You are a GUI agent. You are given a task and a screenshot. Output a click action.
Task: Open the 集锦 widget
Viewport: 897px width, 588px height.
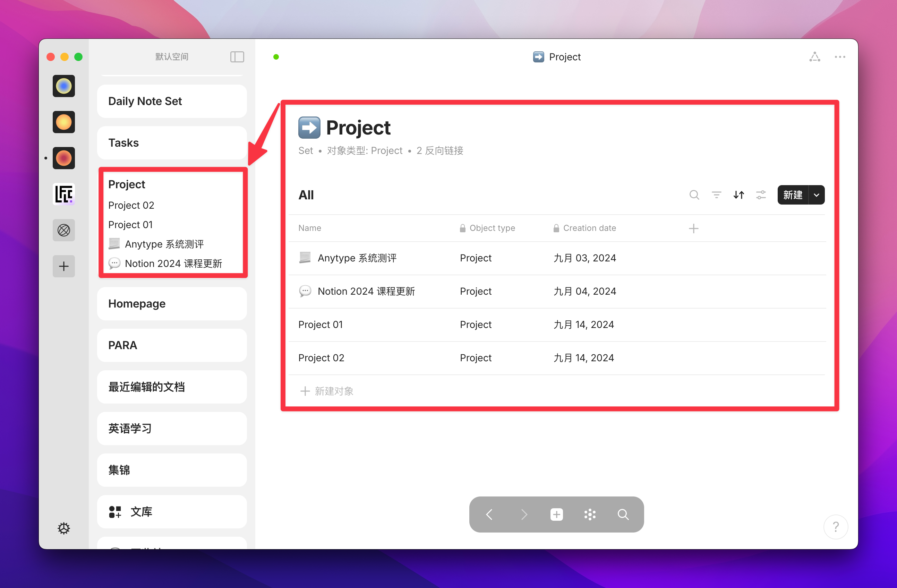[172, 470]
